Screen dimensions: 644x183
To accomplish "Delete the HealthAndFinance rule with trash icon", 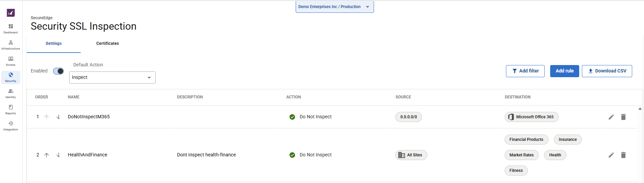I will click(623, 155).
